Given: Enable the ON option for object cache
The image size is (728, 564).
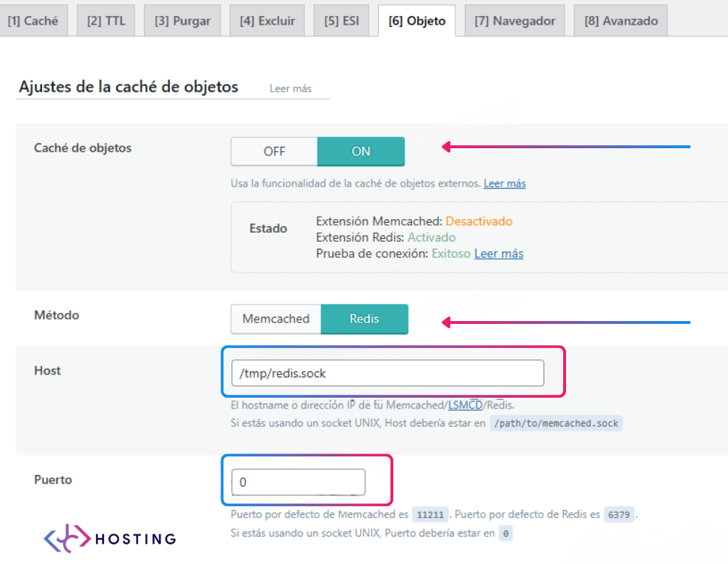Looking at the screenshot, I should tap(361, 151).
